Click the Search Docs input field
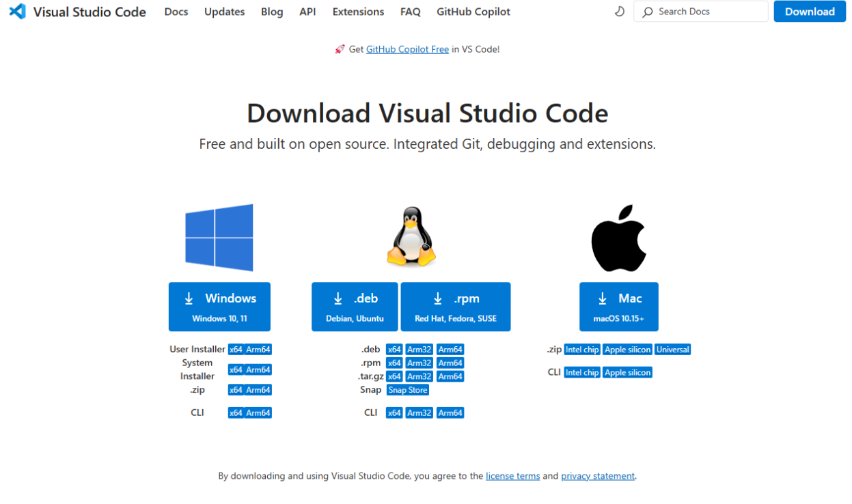 pos(701,12)
